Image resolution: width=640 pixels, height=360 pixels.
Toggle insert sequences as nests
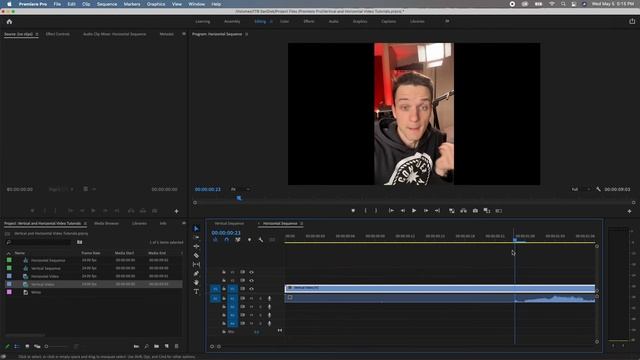coord(216,240)
